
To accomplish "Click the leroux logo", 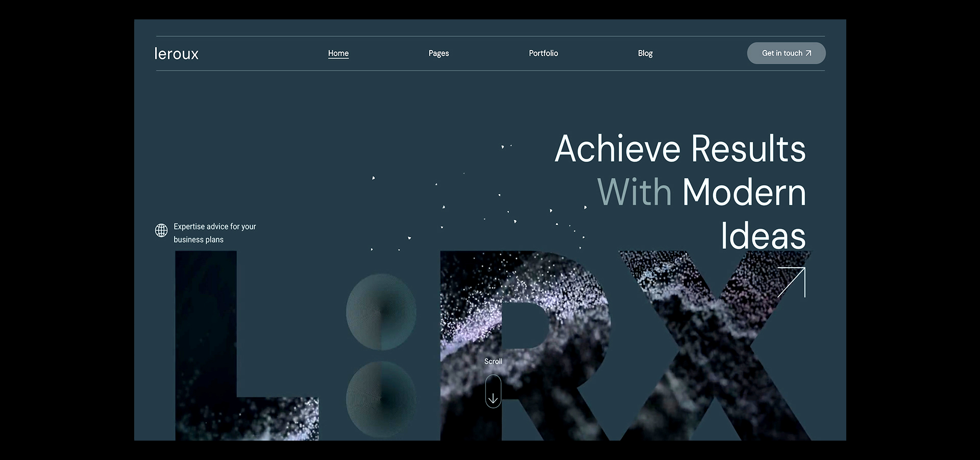I will click(x=177, y=54).
